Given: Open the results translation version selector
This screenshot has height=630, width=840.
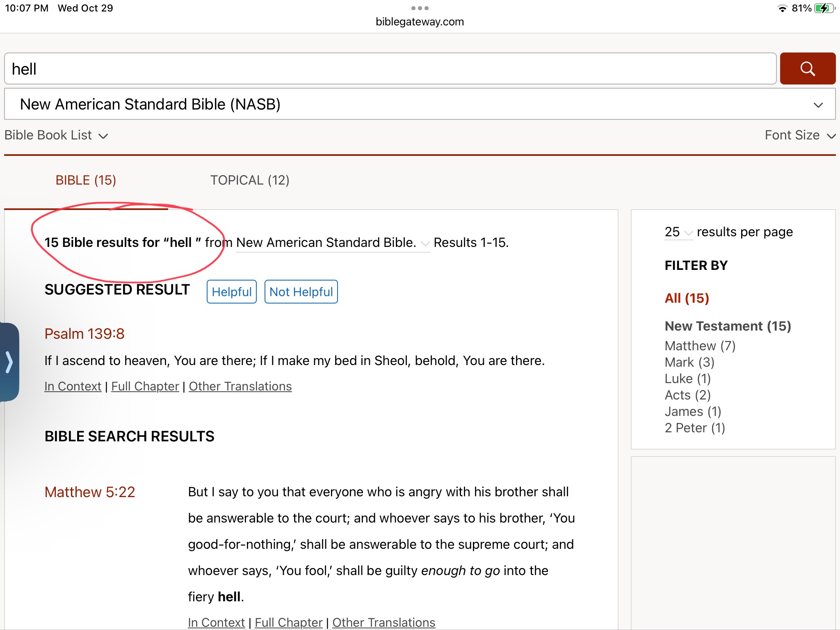Looking at the screenshot, I should (x=333, y=243).
